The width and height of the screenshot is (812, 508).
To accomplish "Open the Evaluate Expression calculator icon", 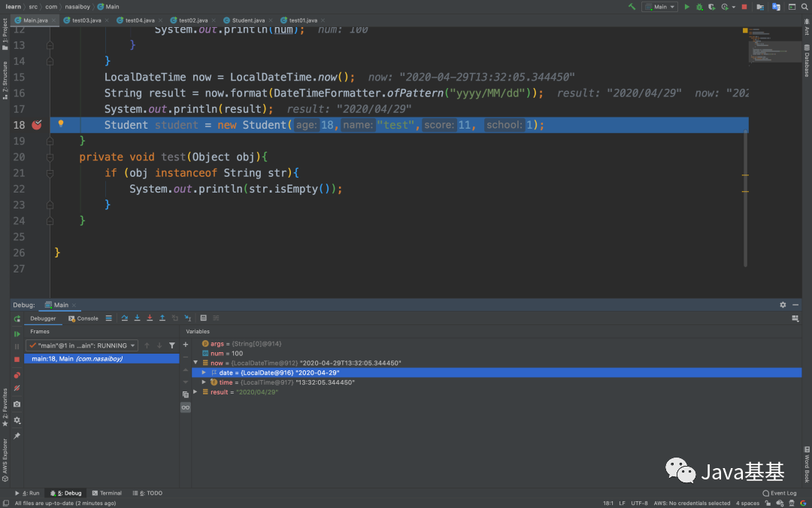I will [204, 318].
